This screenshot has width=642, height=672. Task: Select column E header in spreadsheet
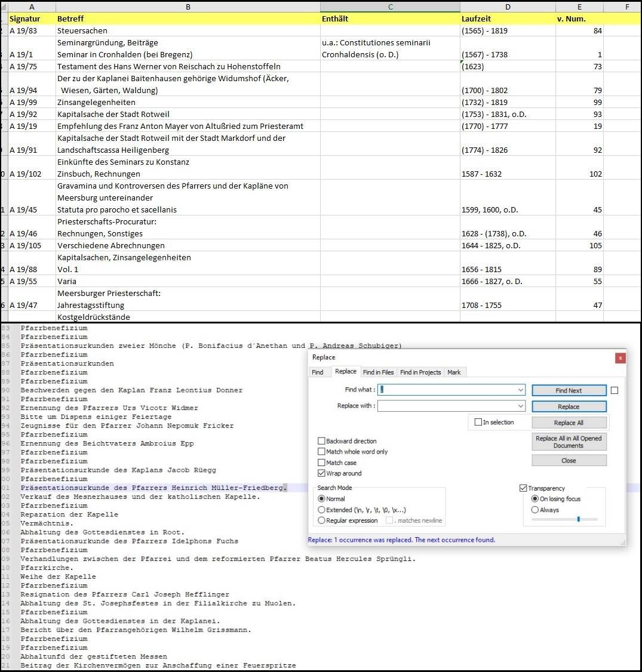pos(579,7)
